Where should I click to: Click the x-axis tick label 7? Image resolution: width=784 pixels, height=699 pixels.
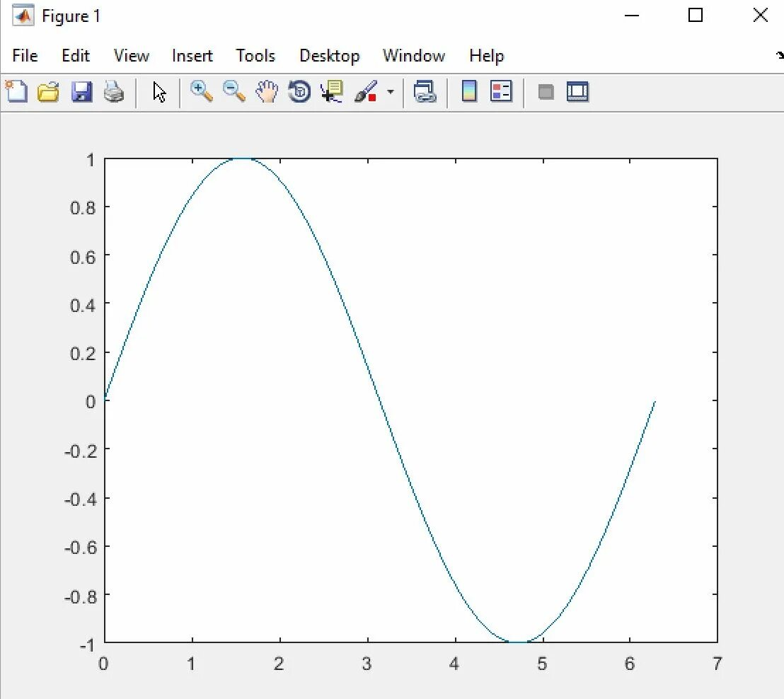pyautogui.click(x=717, y=664)
